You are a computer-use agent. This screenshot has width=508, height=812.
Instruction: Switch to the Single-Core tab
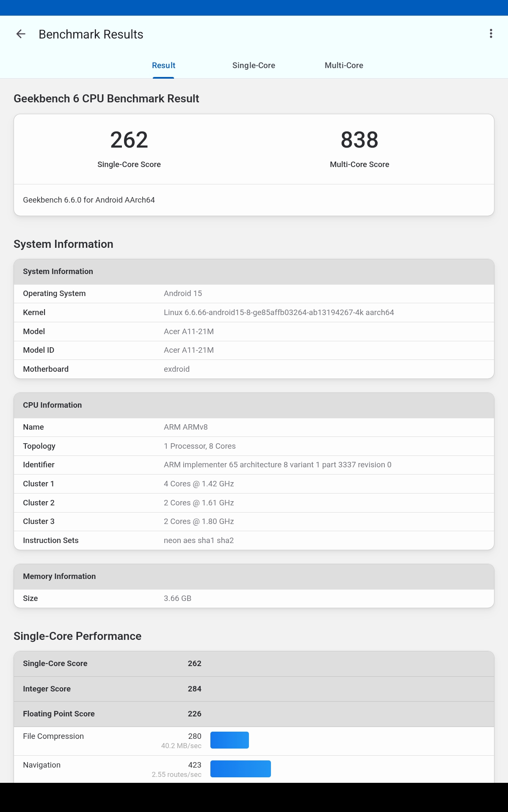(x=254, y=66)
